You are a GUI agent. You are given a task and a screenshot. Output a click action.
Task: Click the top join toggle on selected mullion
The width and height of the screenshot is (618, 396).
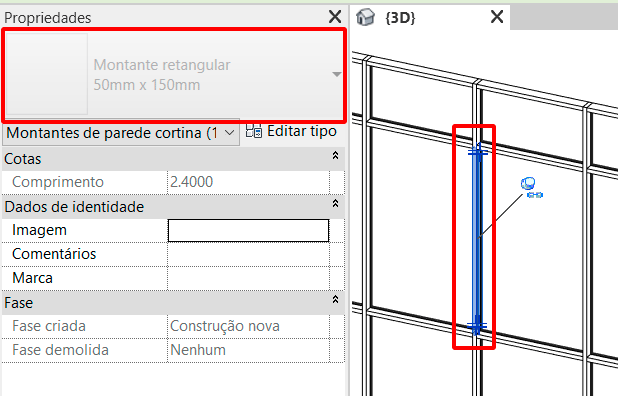point(478,152)
